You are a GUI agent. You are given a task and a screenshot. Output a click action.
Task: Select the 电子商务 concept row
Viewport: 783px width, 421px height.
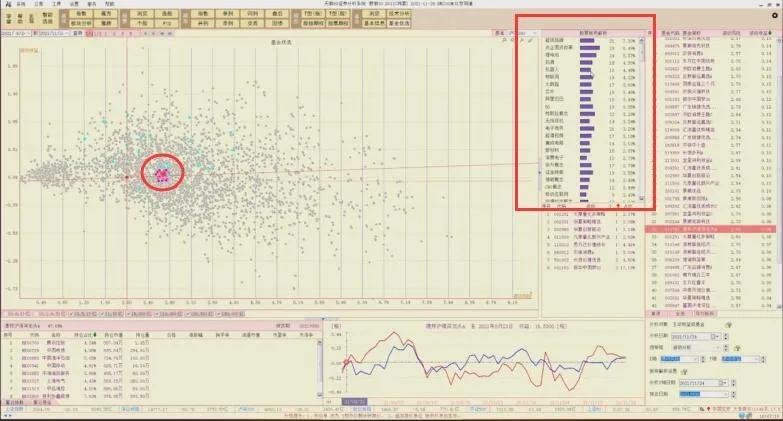pos(592,128)
